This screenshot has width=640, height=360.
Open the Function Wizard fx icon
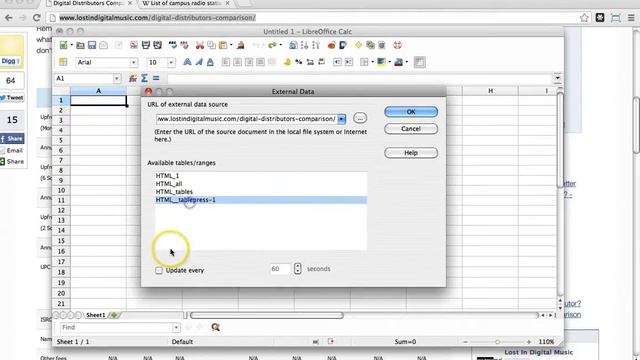[133, 78]
